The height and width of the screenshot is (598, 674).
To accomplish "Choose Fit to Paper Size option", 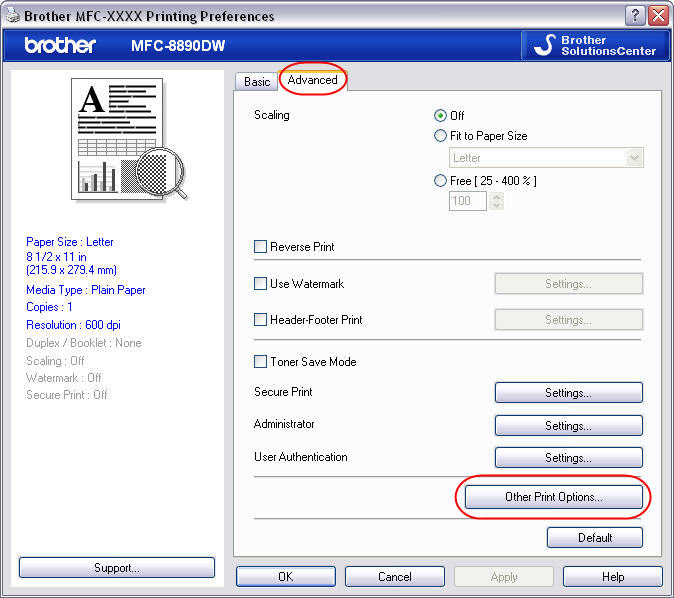I will point(440,136).
